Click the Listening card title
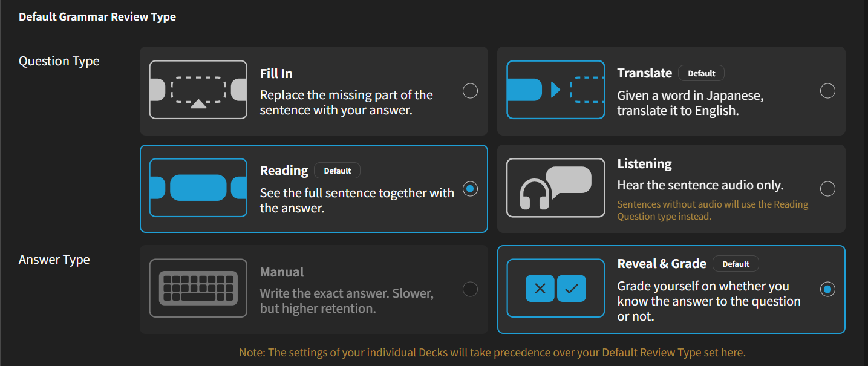The width and height of the screenshot is (868, 366). 644,164
